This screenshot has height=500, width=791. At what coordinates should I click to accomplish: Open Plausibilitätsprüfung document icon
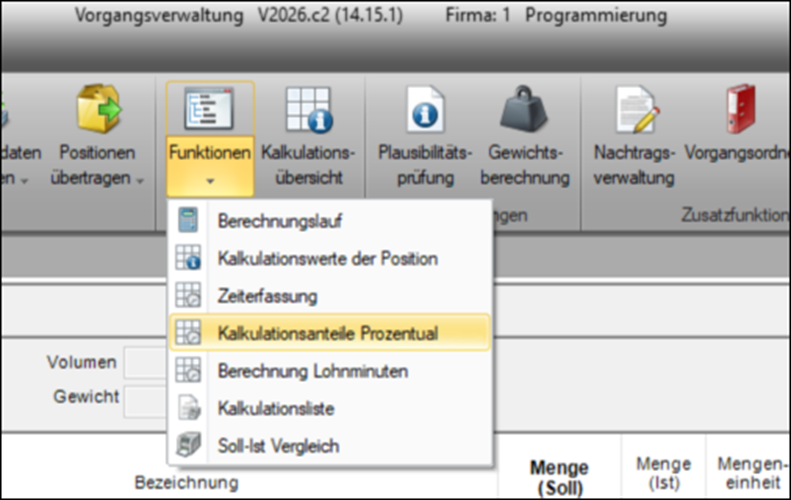click(x=424, y=110)
